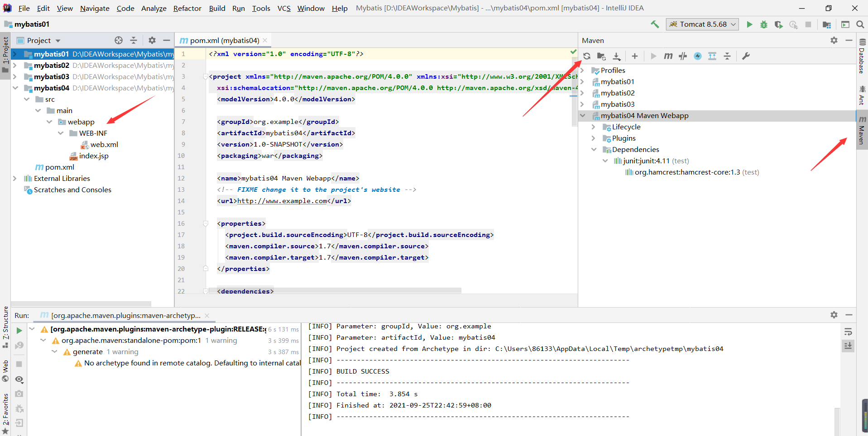
Task: Collapse the mybatis04 module in Project tree
Action: (x=15, y=88)
